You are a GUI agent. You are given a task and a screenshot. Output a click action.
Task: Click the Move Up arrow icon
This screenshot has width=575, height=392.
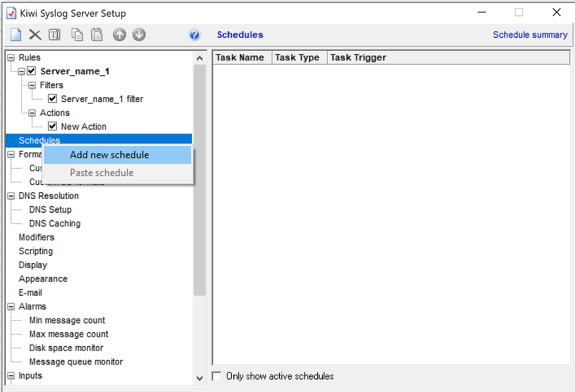point(119,35)
